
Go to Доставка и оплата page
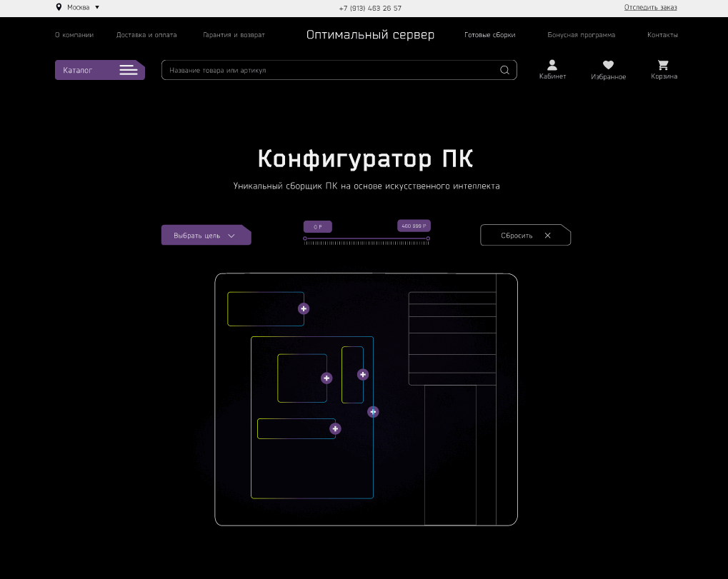tap(146, 35)
